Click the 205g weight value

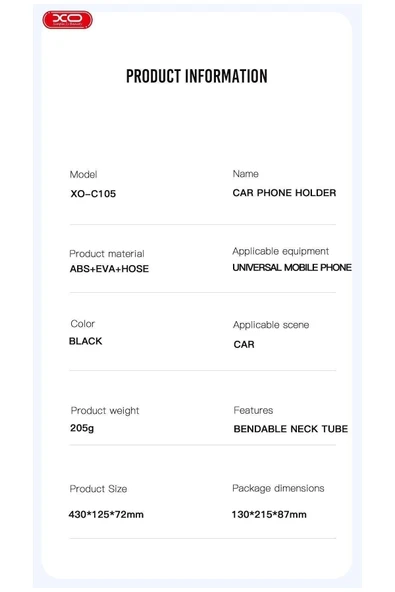point(82,428)
